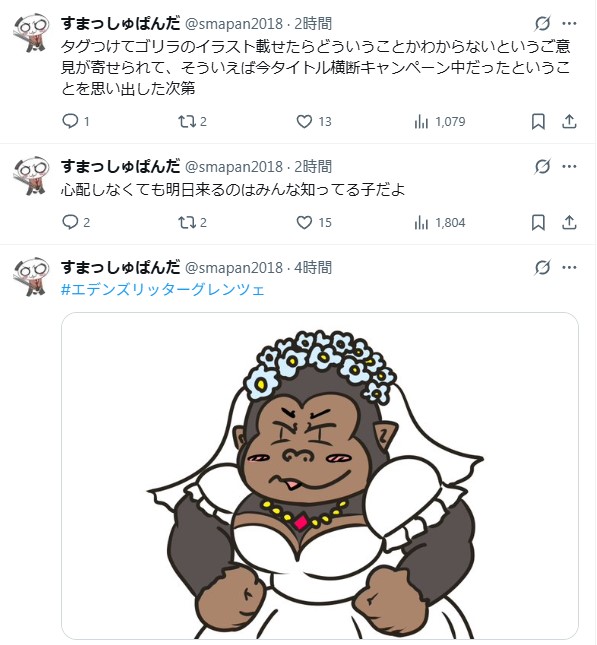View analytics showing 1,079 views
The width and height of the screenshot is (597, 645).
(x=439, y=121)
